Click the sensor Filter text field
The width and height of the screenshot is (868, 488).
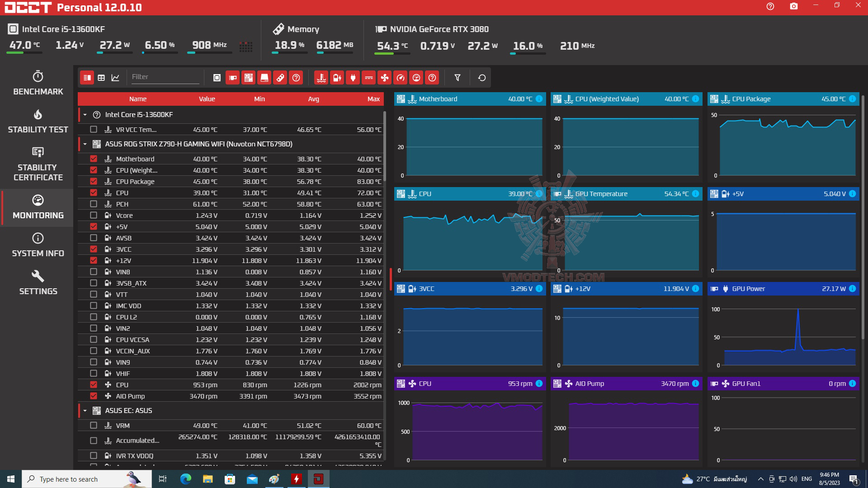(x=165, y=77)
